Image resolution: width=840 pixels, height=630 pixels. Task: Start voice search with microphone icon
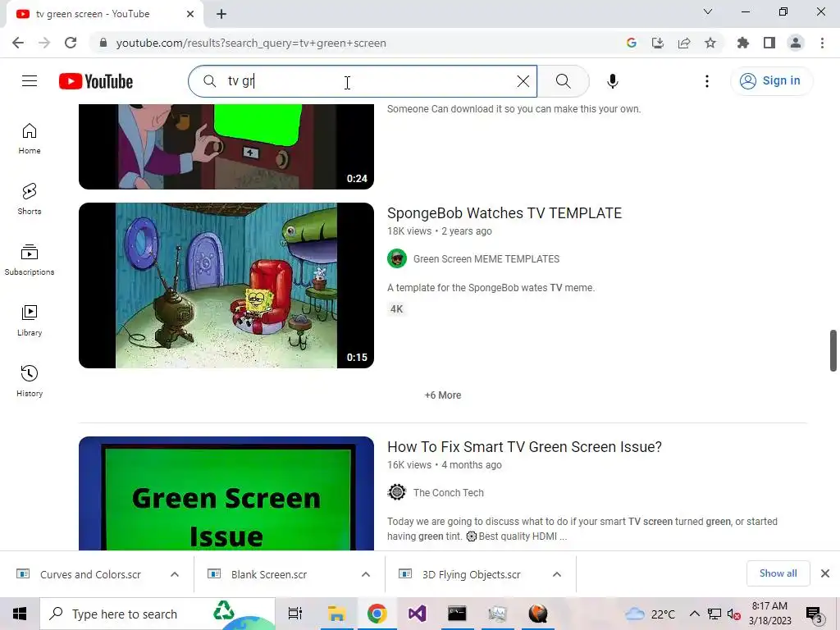pyautogui.click(x=612, y=81)
